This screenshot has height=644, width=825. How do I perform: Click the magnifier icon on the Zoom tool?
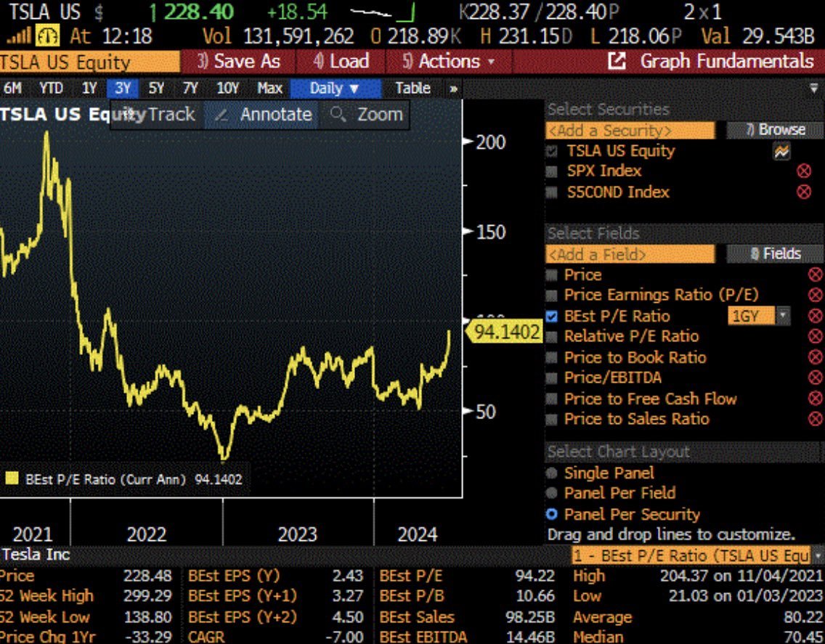click(x=338, y=114)
